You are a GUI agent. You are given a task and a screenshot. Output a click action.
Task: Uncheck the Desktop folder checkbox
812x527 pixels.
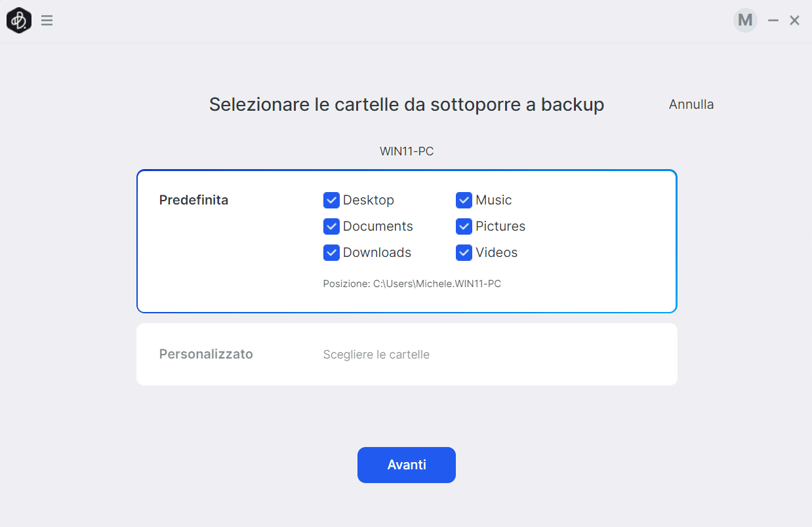pos(331,200)
